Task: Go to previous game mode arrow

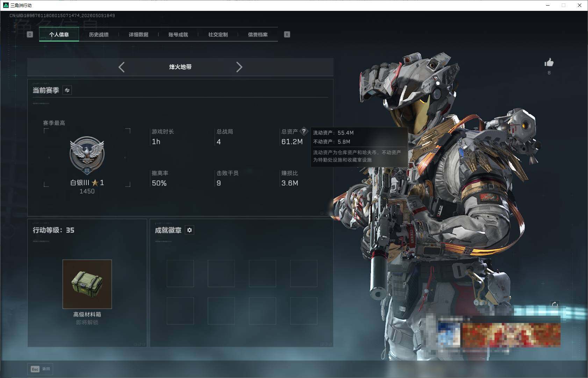Action: pyautogui.click(x=122, y=67)
